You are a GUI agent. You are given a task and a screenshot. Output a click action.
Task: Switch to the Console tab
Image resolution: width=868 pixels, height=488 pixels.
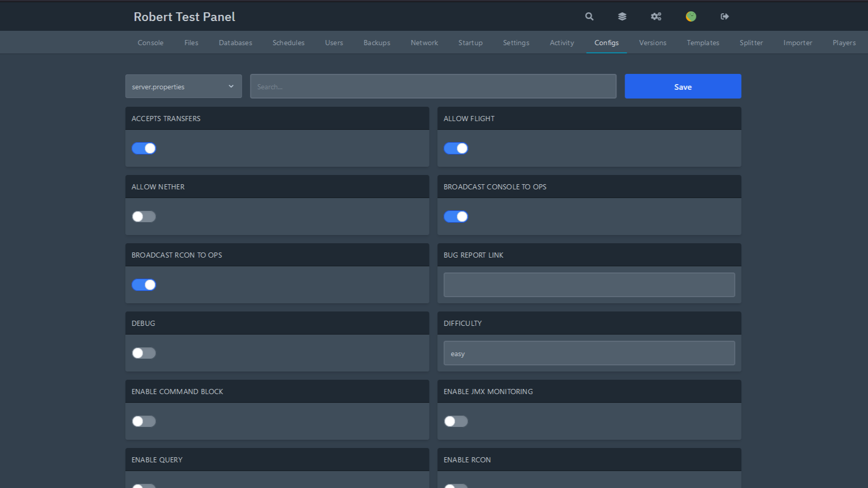[150, 43]
